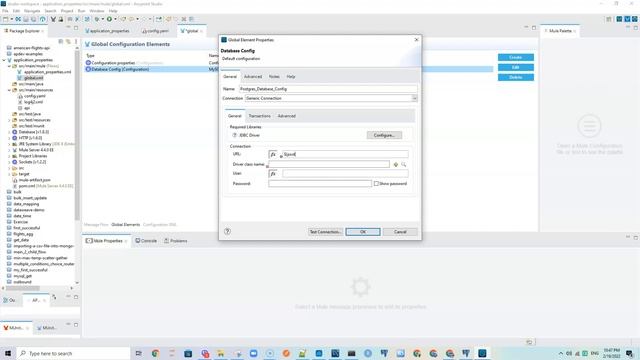
Task: Click the Configure... button
Action: pyautogui.click(x=384, y=135)
